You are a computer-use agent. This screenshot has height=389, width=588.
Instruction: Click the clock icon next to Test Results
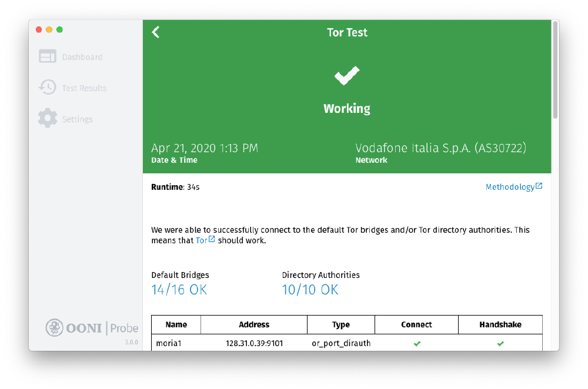48,87
